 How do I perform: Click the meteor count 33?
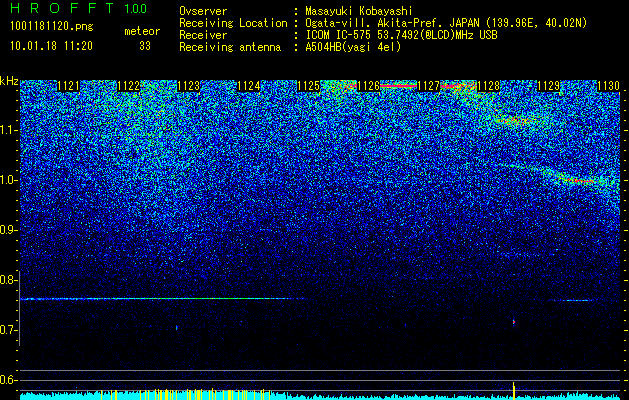coord(145,46)
